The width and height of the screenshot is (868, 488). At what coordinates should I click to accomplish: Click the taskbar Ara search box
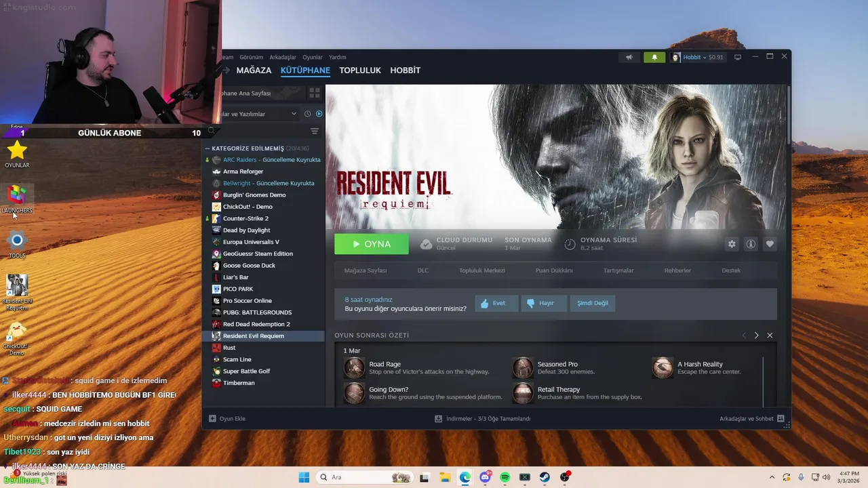pyautogui.click(x=365, y=477)
